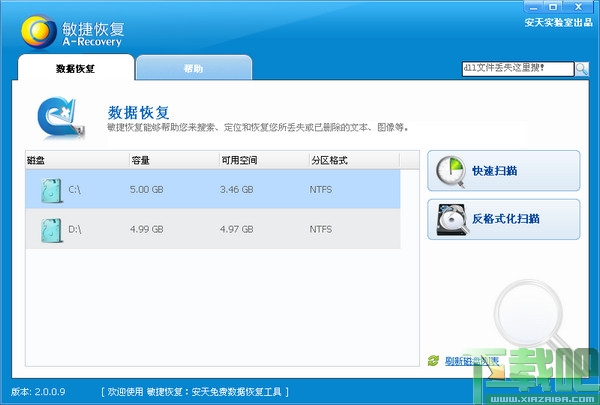Maximize the A-Recovery window
This screenshot has height=405, width=600.
[x=553, y=7]
